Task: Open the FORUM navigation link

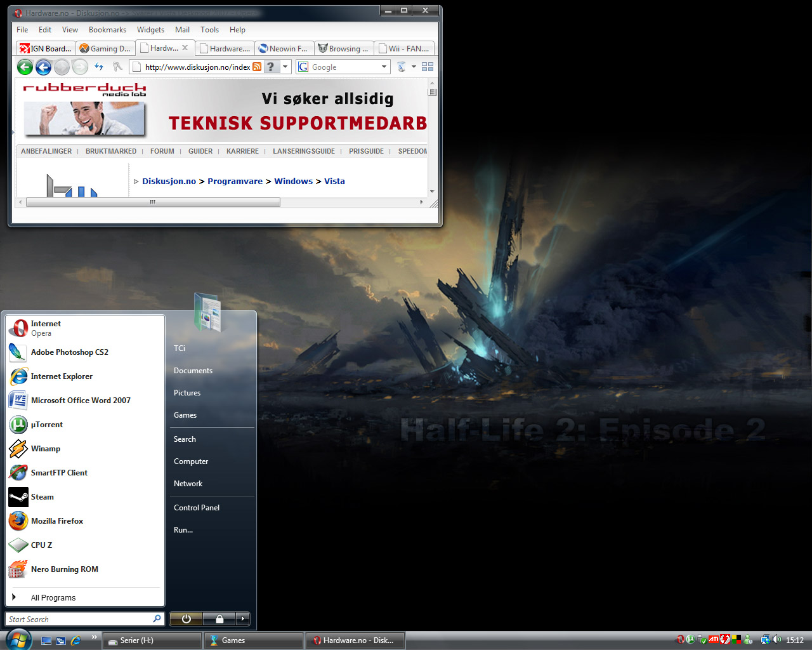Action: (x=162, y=151)
